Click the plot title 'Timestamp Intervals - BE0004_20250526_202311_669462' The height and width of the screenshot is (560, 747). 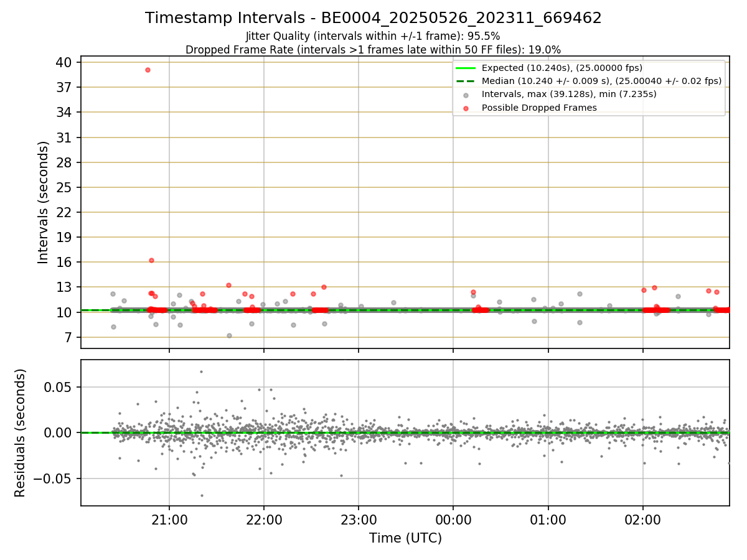coord(374,18)
